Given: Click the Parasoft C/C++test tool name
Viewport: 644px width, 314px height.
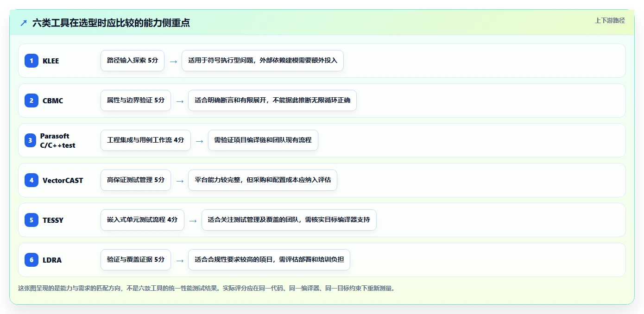Looking at the screenshot, I should pos(57,140).
